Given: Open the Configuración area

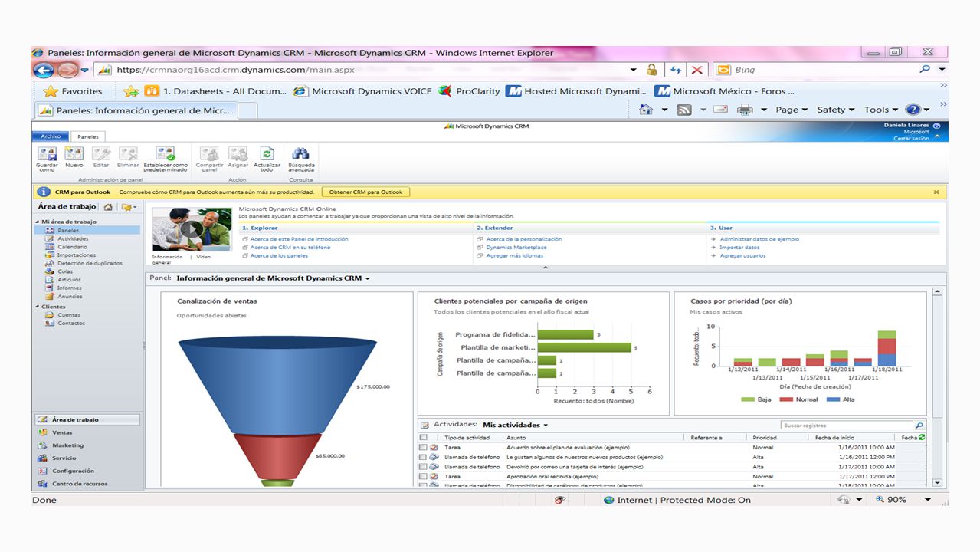Looking at the screenshot, I should point(73,471).
